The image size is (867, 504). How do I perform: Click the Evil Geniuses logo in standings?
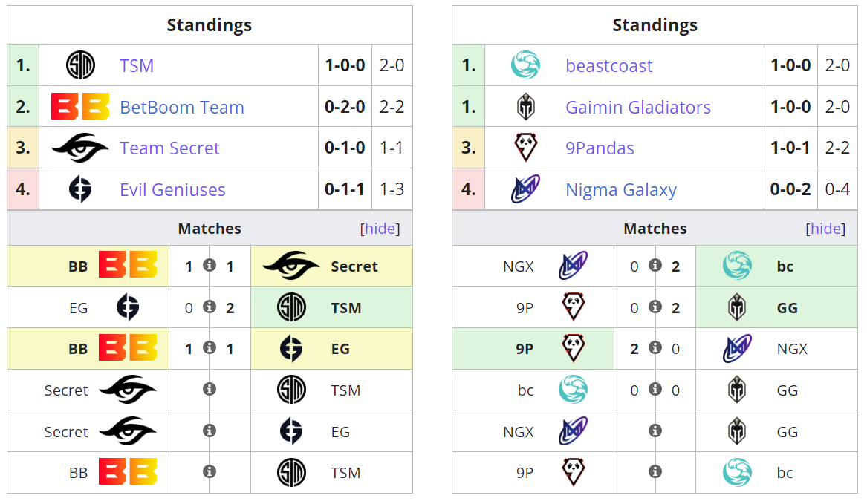(x=80, y=189)
